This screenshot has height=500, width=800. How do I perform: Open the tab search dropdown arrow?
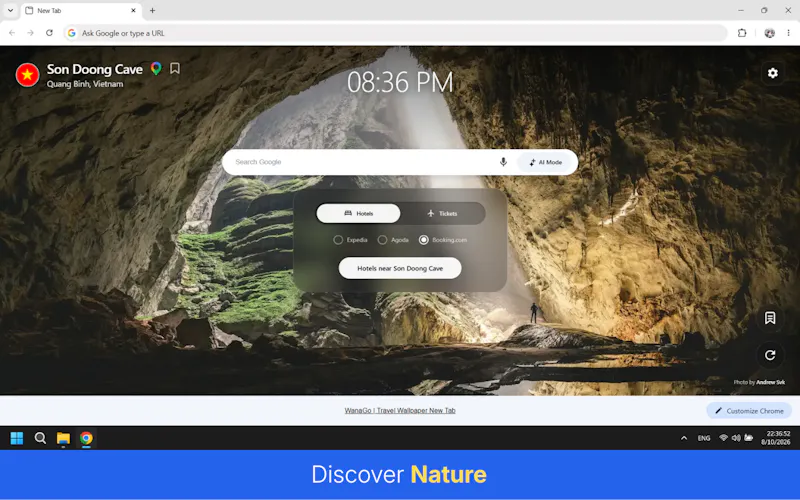[x=10, y=10]
